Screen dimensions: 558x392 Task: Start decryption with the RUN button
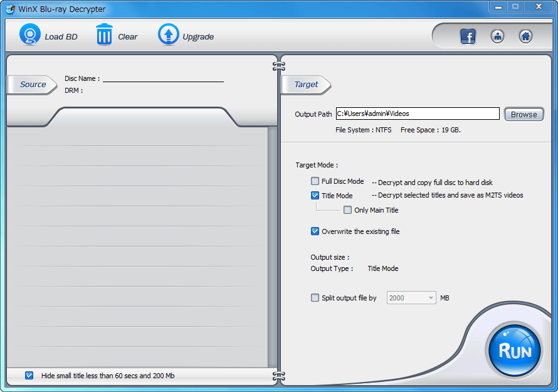click(515, 350)
